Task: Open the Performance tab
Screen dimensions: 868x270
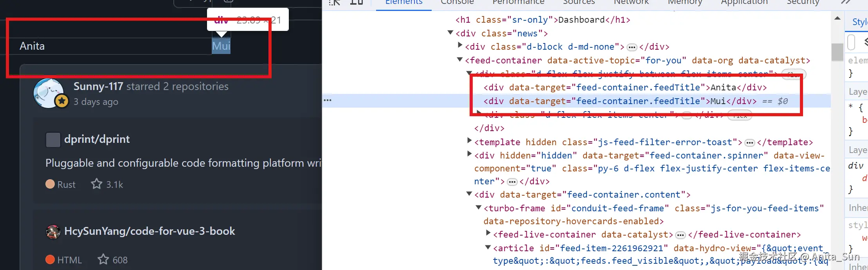Action: (518, 2)
